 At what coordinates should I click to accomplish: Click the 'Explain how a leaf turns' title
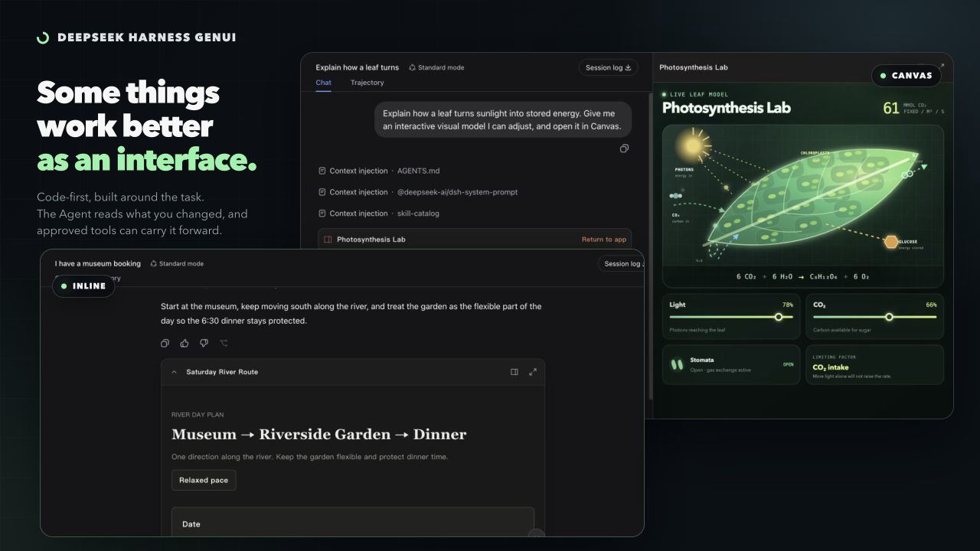coord(358,67)
